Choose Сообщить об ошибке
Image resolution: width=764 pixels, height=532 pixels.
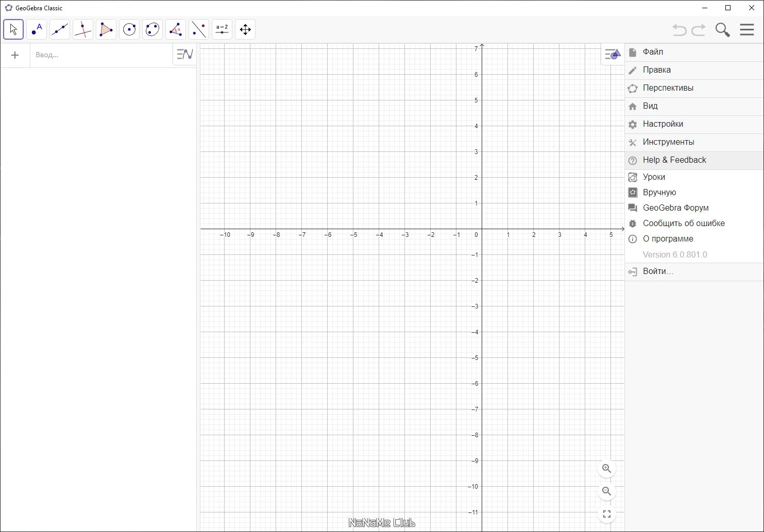point(694,224)
